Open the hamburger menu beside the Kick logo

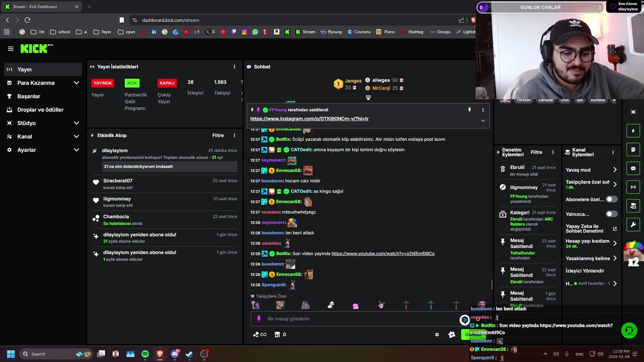point(11,49)
